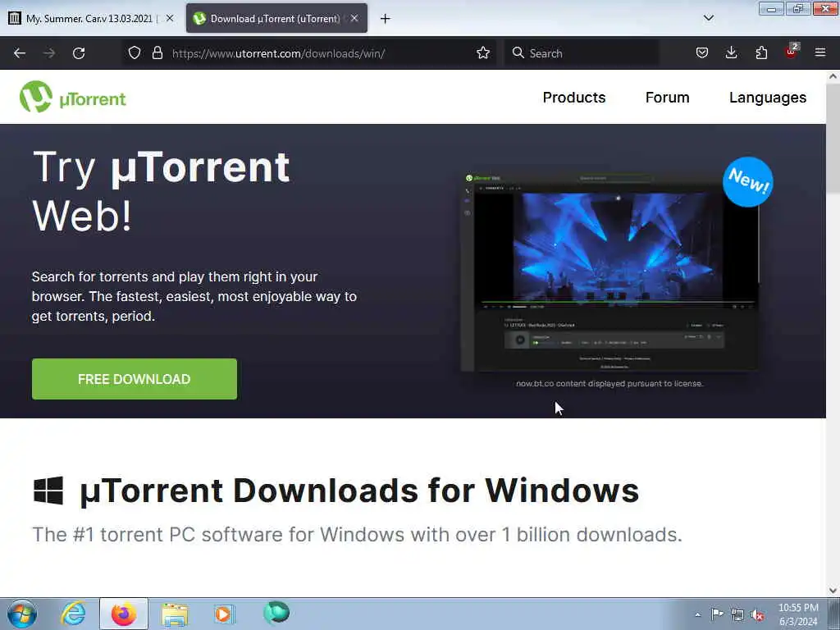Open the Languages menu
The height and width of the screenshot is (630, 840).
point(768,98)
